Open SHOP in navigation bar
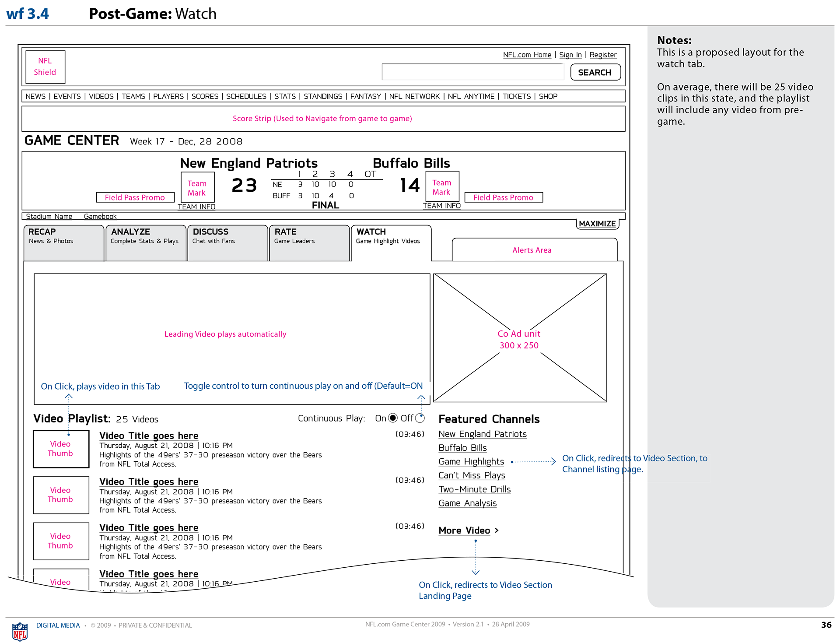The height and width of the screenshot is (643, 840). point(548,96)
